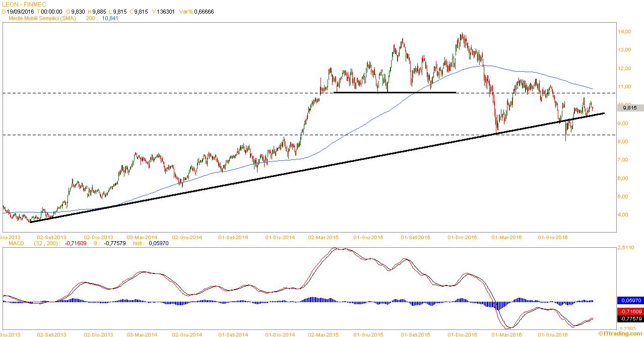This screenshot has height=337, width=644.
Task: Click the 2,5110 MACD scale label
Action: coord(627,248)
